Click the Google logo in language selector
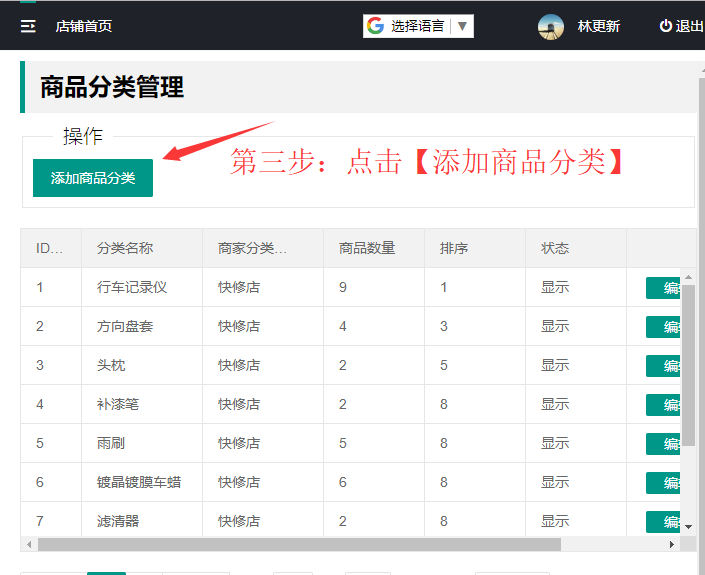Screen dimensions: 705x575 [376, 26]
